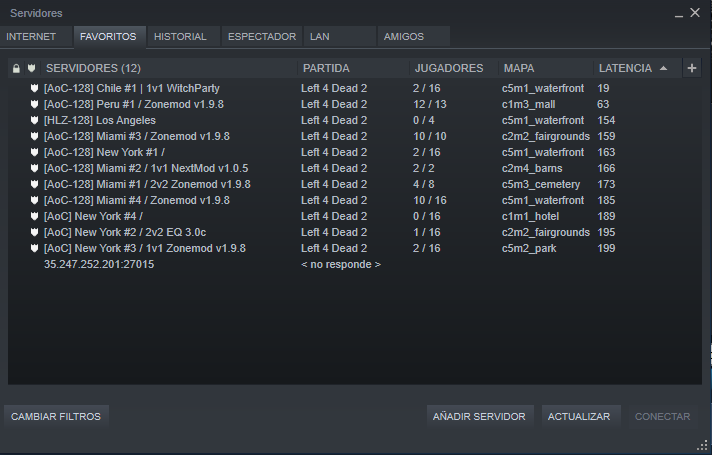Click map name "c5m3_cemetery"
Image resolution: width=712 pixels, height=455 pixels.
click(x=541, y=184)
